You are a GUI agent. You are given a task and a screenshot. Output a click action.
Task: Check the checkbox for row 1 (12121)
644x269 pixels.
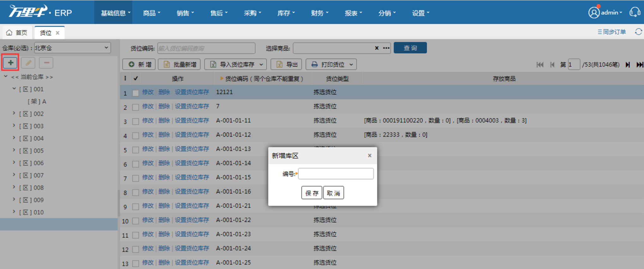coord(135,93)
